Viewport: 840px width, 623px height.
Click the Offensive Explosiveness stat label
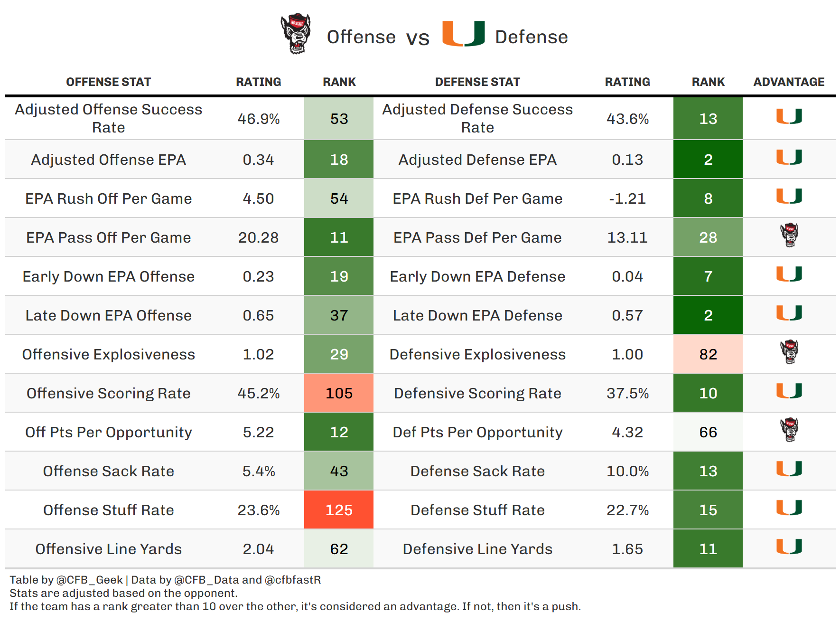(108, 354)
